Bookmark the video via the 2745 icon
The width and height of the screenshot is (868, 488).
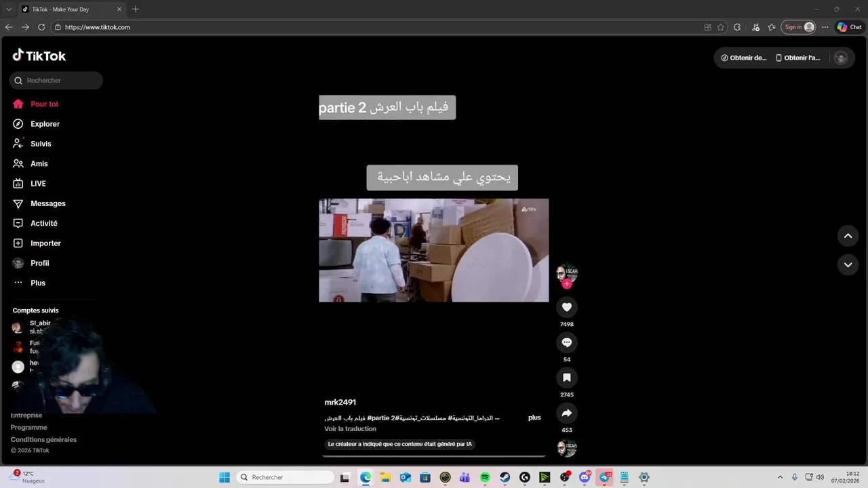coord(567,378)
